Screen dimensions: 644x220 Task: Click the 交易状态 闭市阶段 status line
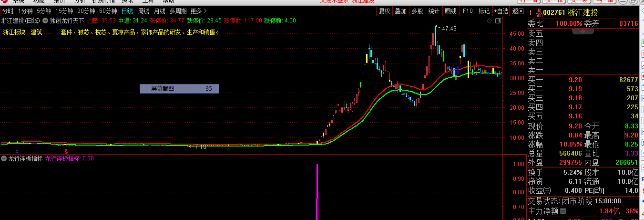point(574,201)
